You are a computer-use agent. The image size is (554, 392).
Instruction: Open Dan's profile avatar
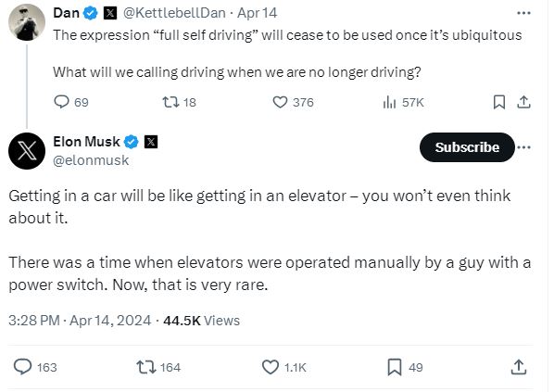27,22
